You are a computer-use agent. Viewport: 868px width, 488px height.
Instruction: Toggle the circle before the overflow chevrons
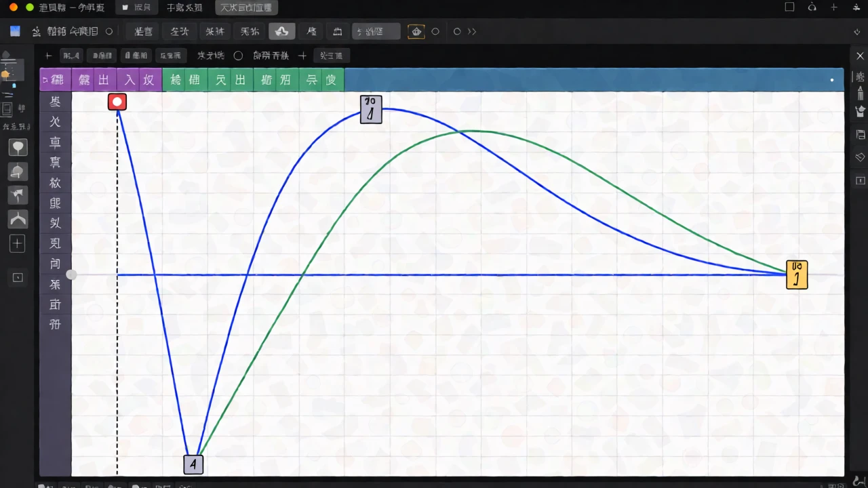click(x=457, y=31)
